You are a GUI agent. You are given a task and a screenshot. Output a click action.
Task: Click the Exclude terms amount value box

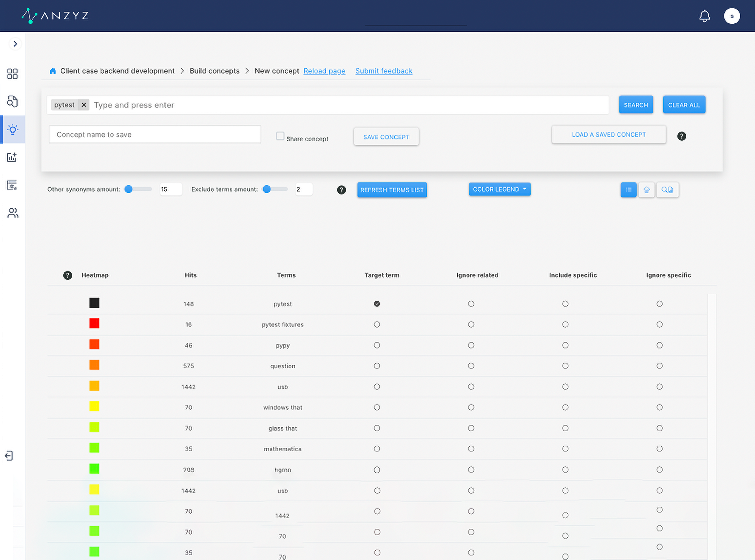point(303,189)
